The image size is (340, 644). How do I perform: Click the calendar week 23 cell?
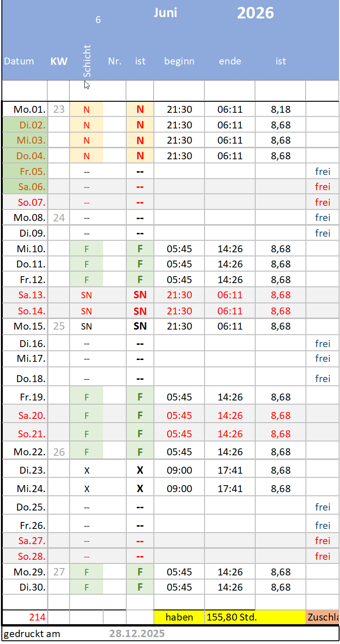tap(59, 110)
